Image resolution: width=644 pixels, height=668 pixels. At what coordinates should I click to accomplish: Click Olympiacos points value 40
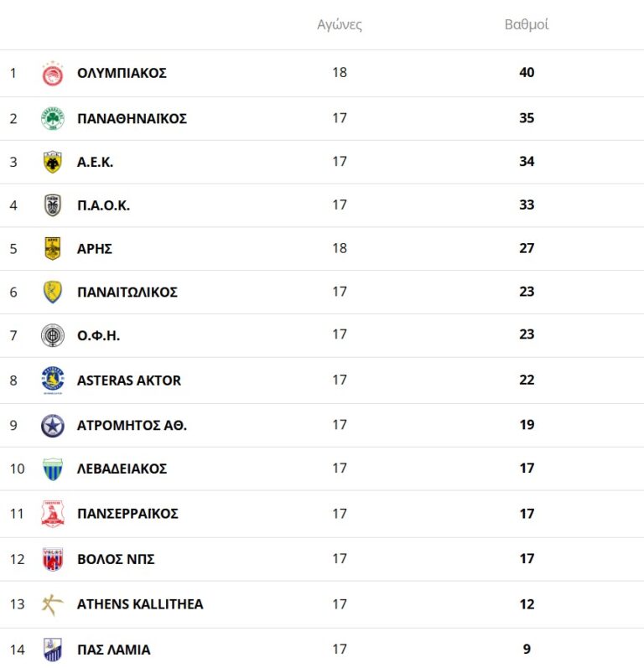coord(527,73)
